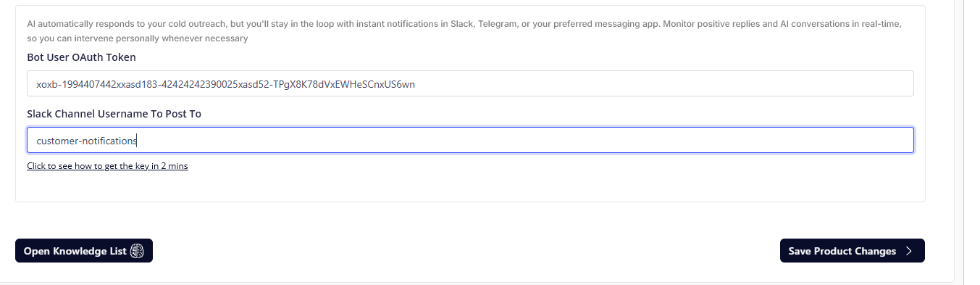
Task: Click the Save Product Changes button text
Action: [x=842, y=251]
